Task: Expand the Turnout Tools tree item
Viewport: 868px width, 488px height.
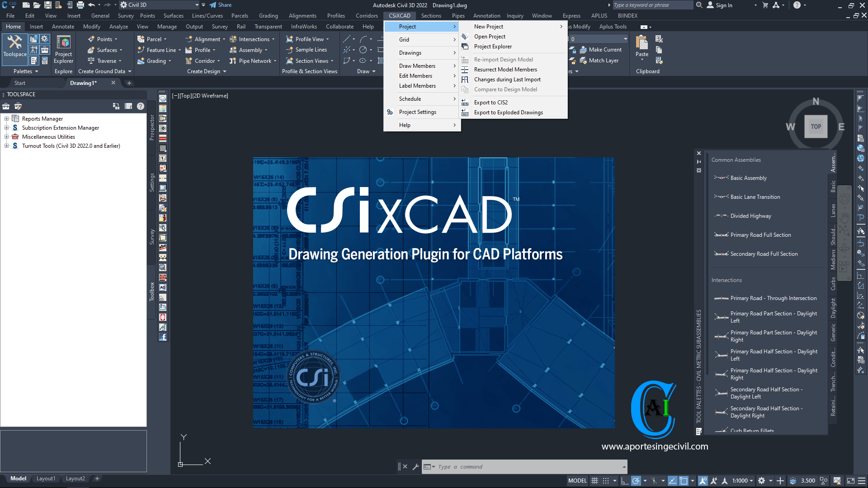Action: click(x=5, y=145)
